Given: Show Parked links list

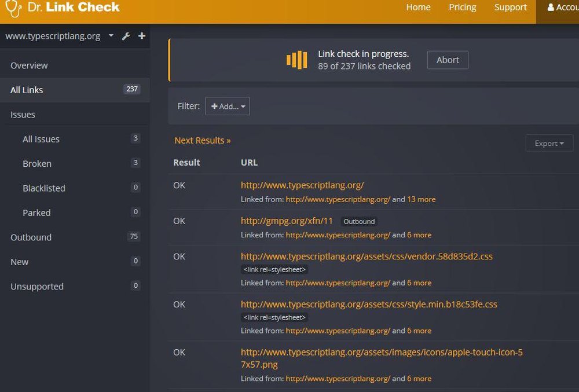Looking at the screenshot, I should click(75, 213).
